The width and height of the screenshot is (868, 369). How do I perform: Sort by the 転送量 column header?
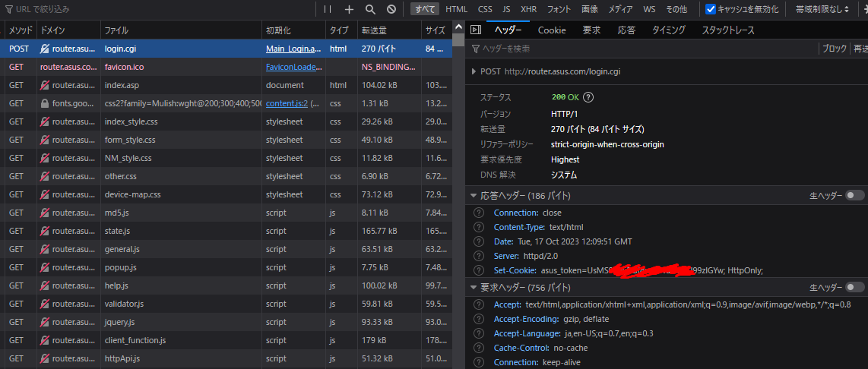tap(389, 30)
